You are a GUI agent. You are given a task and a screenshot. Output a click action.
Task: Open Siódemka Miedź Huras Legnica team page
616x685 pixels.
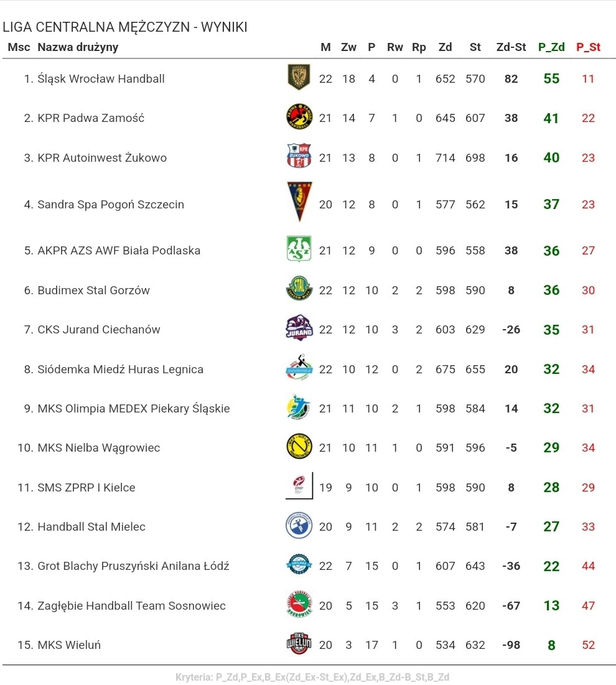[121, 369]
